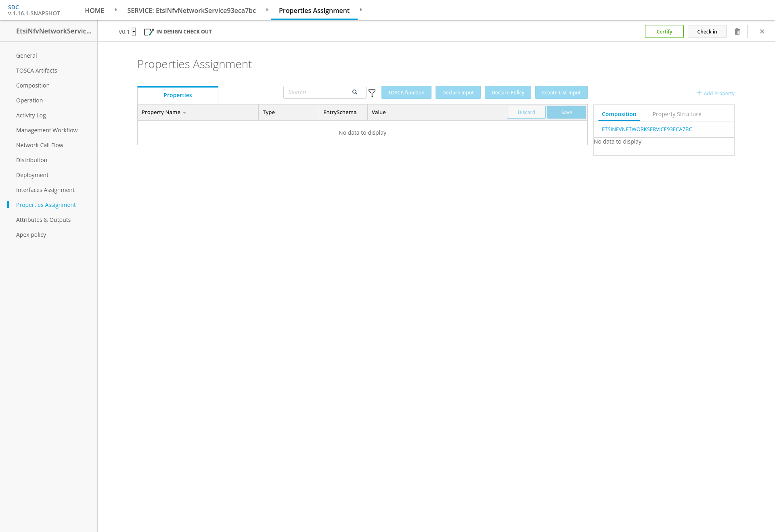Viewport: 775px width, 532px height.
Task: Focus the property Search field
Action: coord(317,92)
